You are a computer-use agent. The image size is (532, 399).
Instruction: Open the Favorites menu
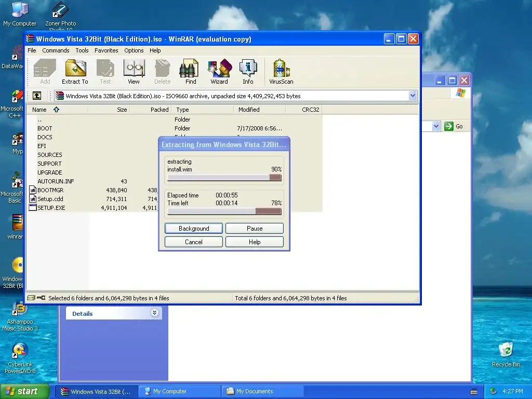tap(106, 50)
